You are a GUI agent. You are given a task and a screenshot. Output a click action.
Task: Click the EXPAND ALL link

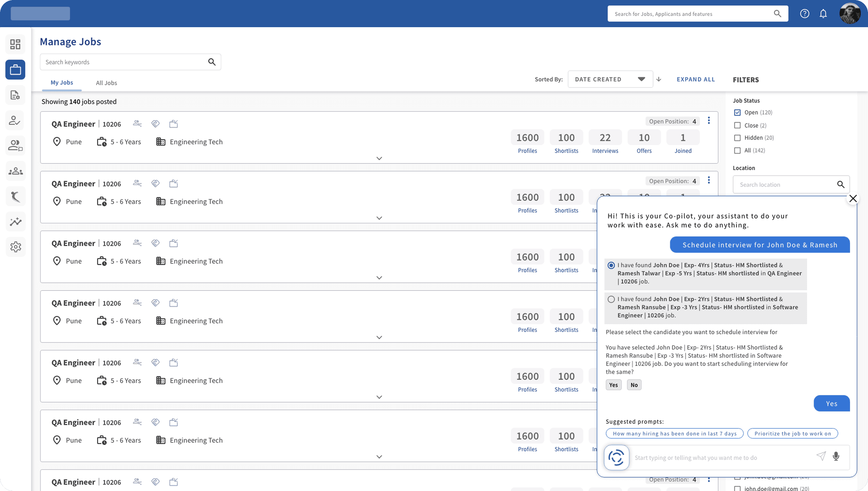696,79
